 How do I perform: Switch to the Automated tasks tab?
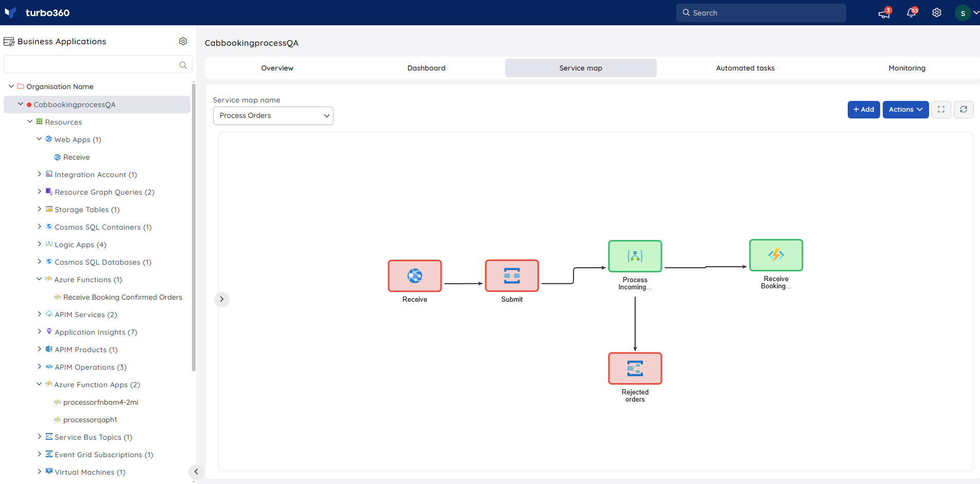tap(745, 68)
